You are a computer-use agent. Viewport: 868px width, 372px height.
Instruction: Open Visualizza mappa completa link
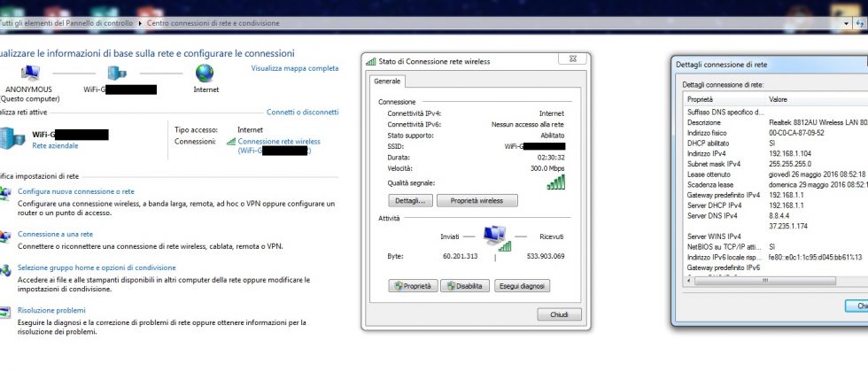click(294, 69)
